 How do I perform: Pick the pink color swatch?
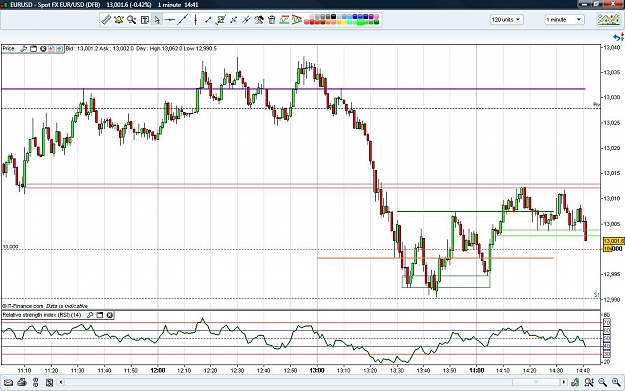pyautogui.click(x=377, y=16)
